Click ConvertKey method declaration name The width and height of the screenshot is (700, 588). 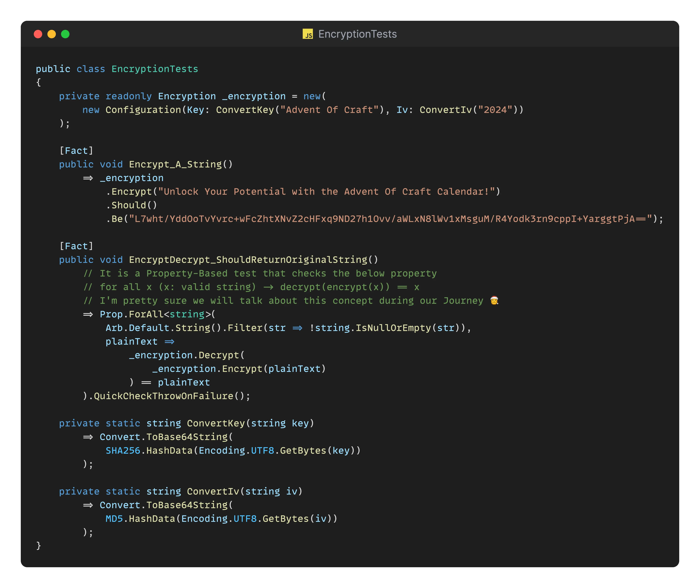pos(216,423)
